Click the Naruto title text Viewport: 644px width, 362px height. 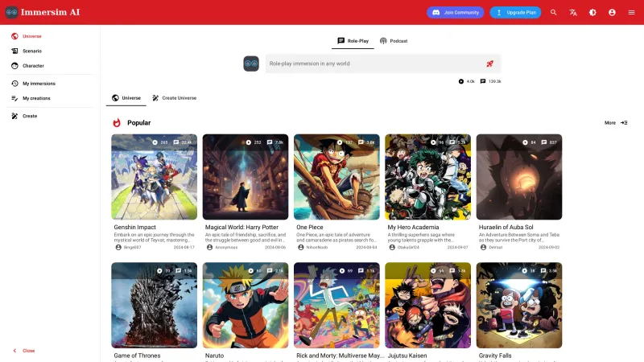214,356
